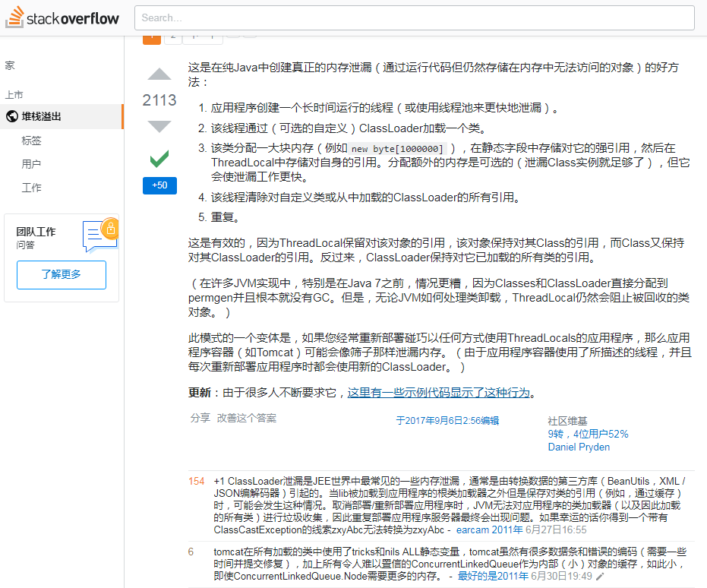Image resolution: width=707 pixels, height=588 pixels.
Task: Open Daniel Pryden's user profile
Action: pos(579,447)
